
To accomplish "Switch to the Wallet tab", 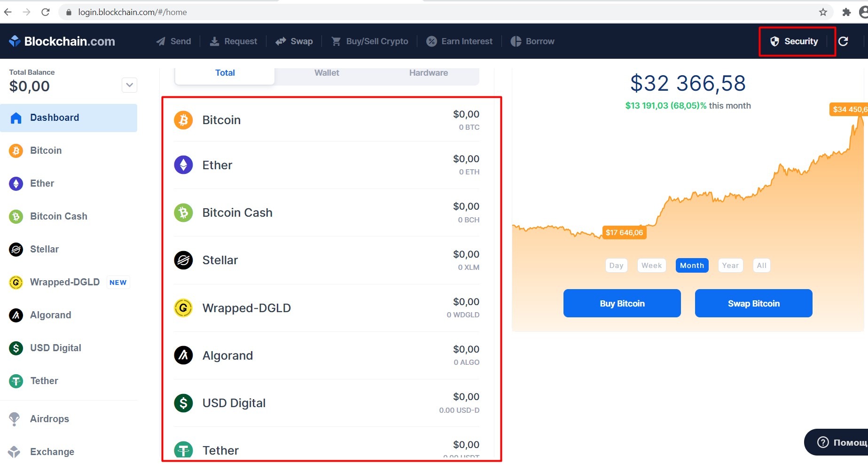I will tap(327, 73).
